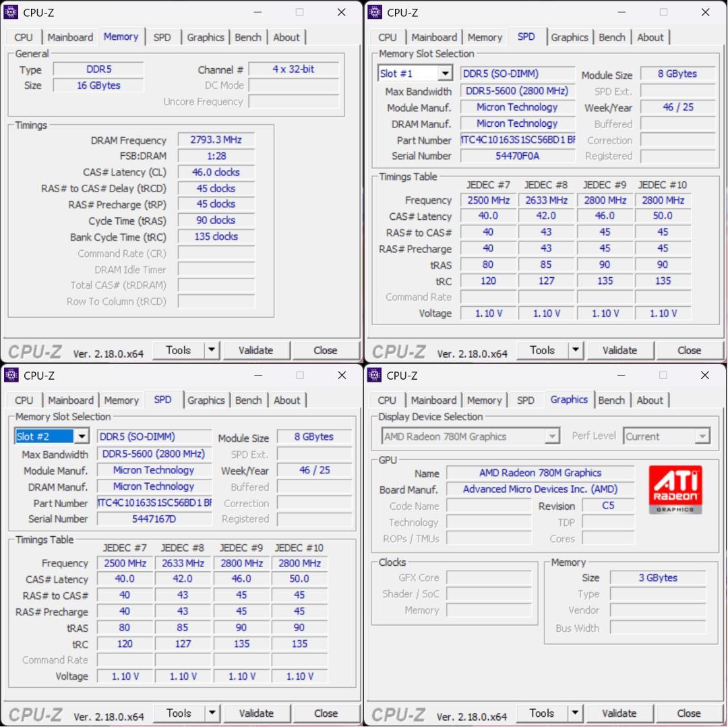The height and width of the screenshot is (727, 728).
Task: Click Close button in Memory window
Action: 326,350
